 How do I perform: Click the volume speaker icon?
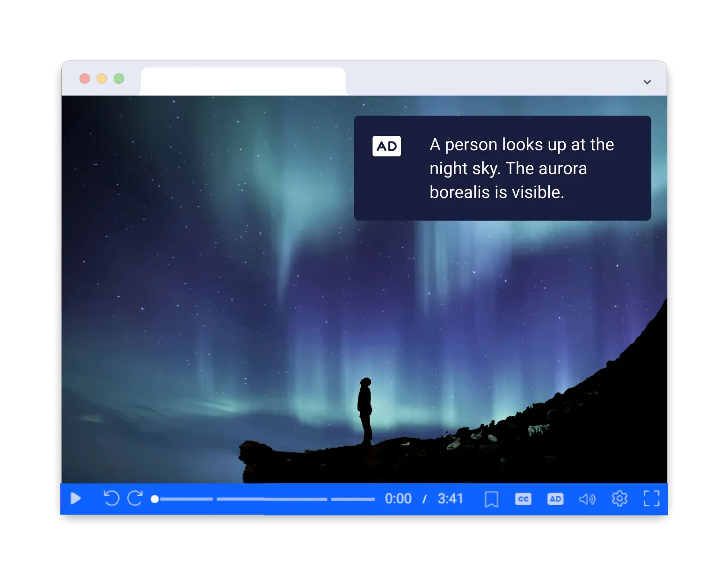point(587,499)
